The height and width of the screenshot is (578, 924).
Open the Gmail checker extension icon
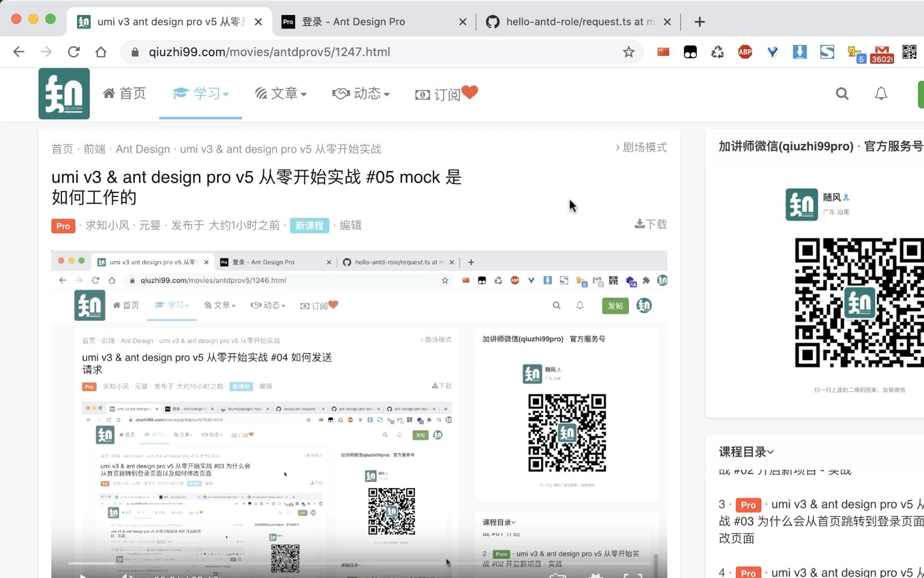pos(882,54)
